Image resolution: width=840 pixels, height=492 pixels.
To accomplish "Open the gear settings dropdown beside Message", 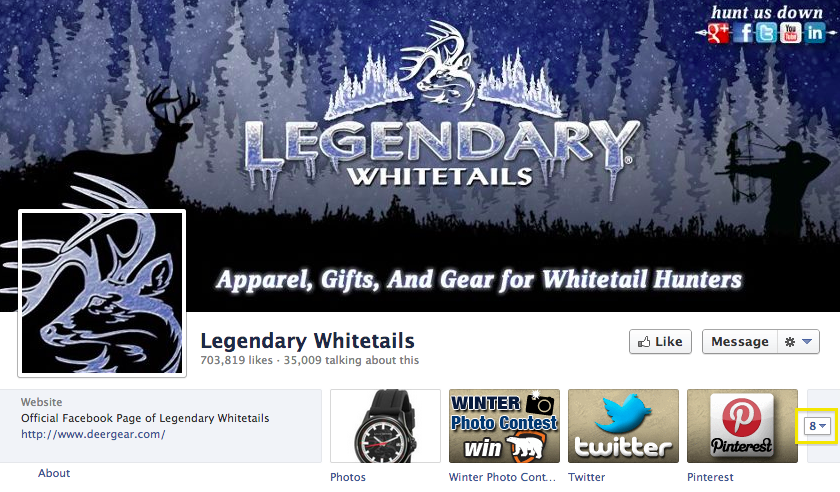I will (x=798, y=342).
